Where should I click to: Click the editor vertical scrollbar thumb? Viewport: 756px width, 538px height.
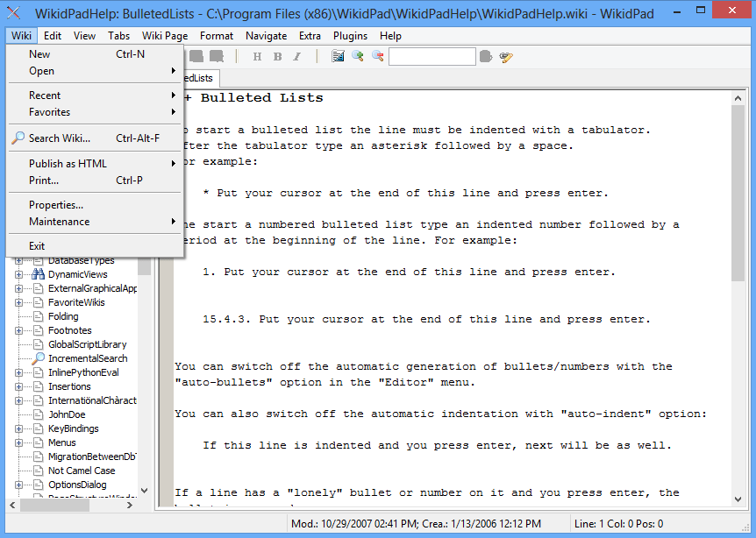[x=738, y=193]
